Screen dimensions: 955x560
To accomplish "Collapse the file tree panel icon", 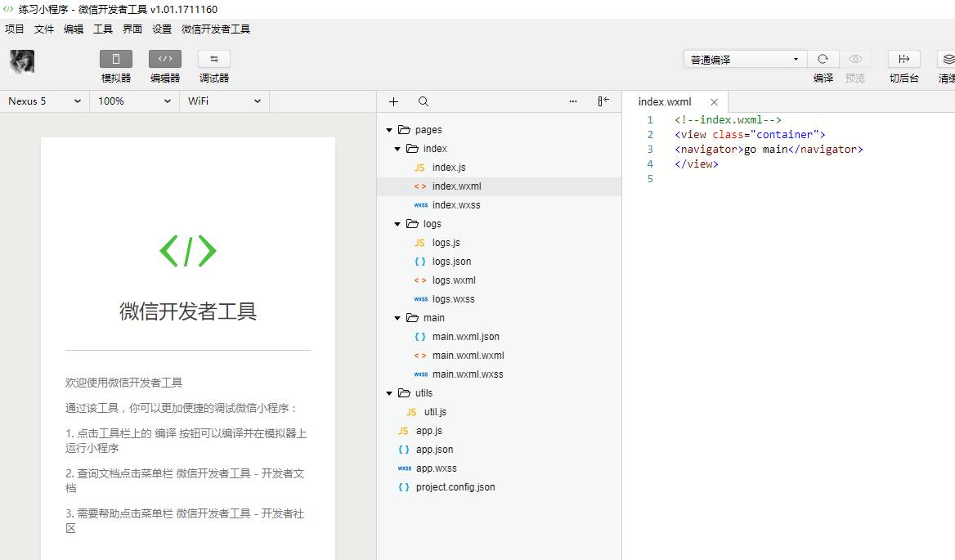I will [603, 101].
